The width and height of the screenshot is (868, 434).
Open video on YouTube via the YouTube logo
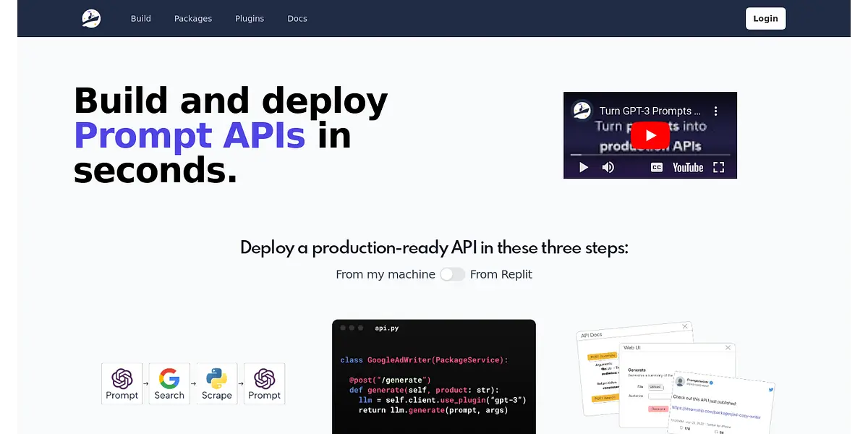pyautogui.click(x=687, y=167)
